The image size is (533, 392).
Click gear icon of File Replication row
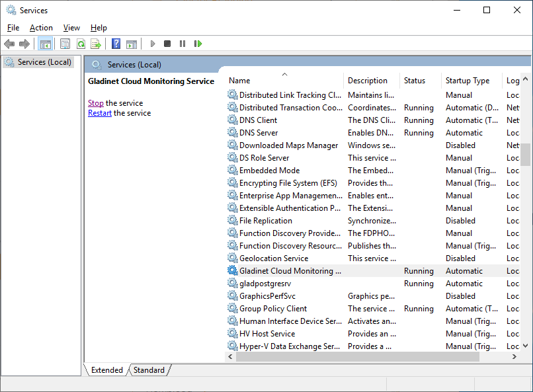pyautogui.click(x=233, y=220)
